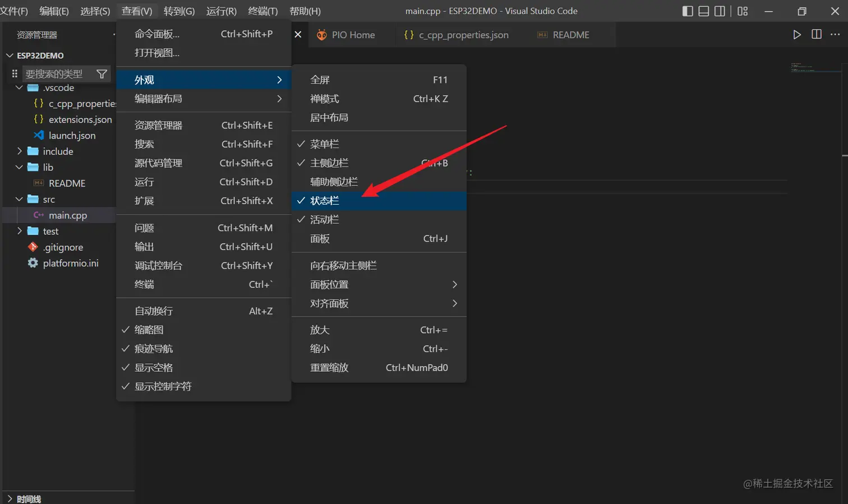The height and width of the screenshot is (504, 848).
Task: Choose 放大 zoom in option
Action: pyautogui.click(x=379, y=330)
